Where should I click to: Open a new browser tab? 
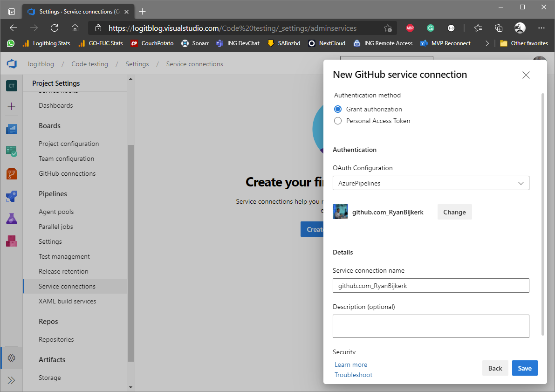coord(142,12)
